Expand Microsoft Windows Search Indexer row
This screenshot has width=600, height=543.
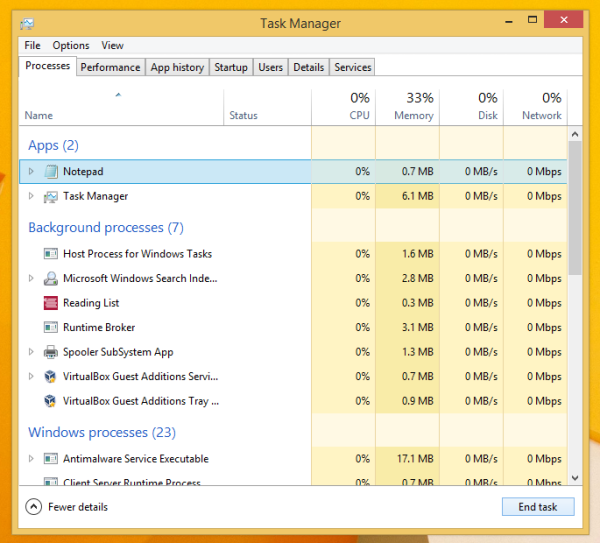pyautogui.click(x=31, y=278)
